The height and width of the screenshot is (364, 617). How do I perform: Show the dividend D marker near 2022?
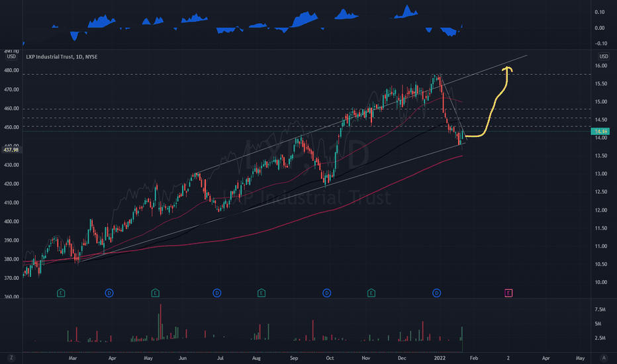(x=436, y=293)
